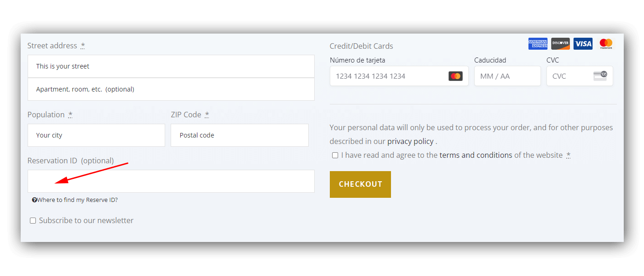Tick the terms and conditions agreement checkbox
Image resolution: width=644 pixels, height=276 pixels.
(335, 155)
